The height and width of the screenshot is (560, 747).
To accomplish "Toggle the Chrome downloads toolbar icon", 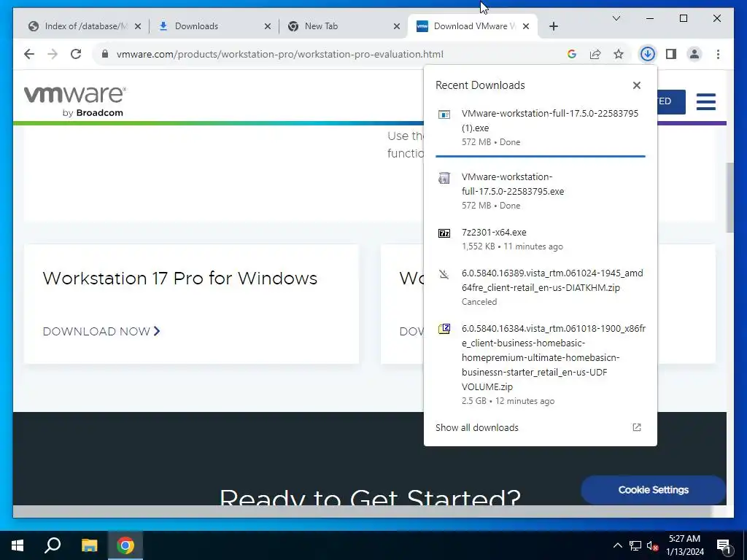I will click(x=648, y=54).
